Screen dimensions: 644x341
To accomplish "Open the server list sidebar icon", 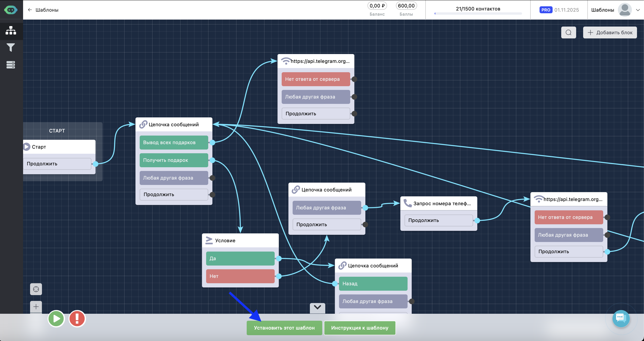I will (x=11, y=65).
